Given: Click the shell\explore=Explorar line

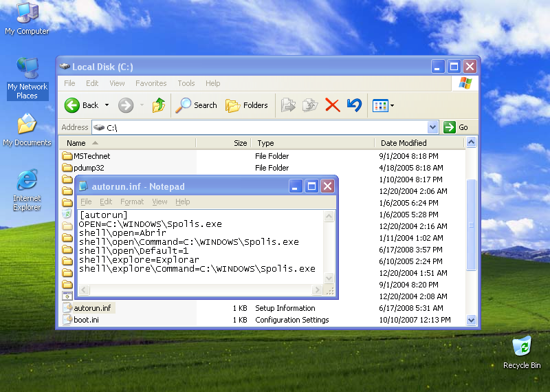Looking at the screenshot, I should tap(139, 260).
